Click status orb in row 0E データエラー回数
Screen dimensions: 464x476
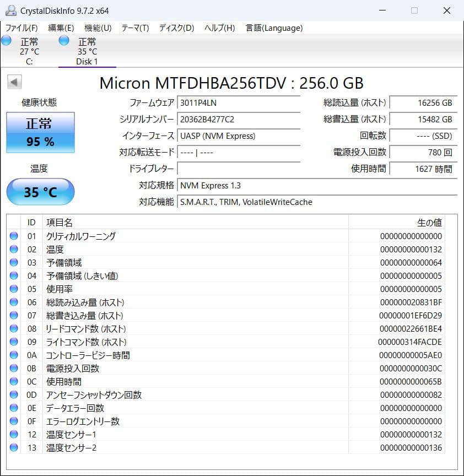[x=14, y=408]
